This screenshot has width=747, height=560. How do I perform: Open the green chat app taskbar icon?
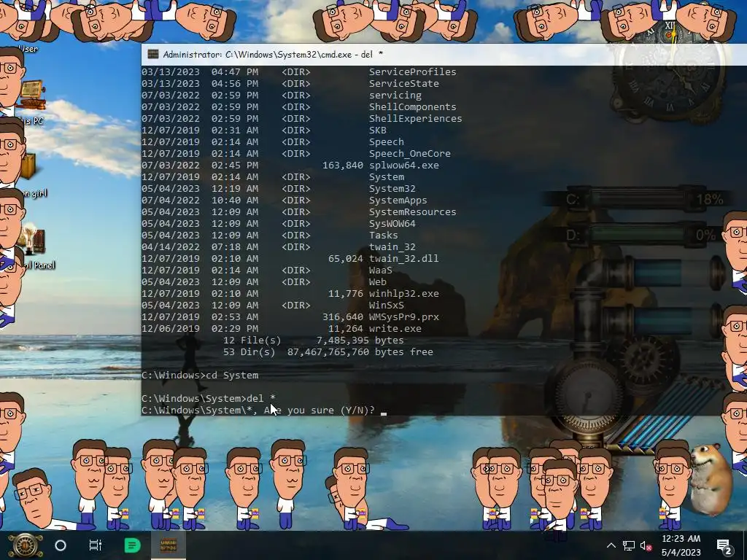[x=132, y=545]
